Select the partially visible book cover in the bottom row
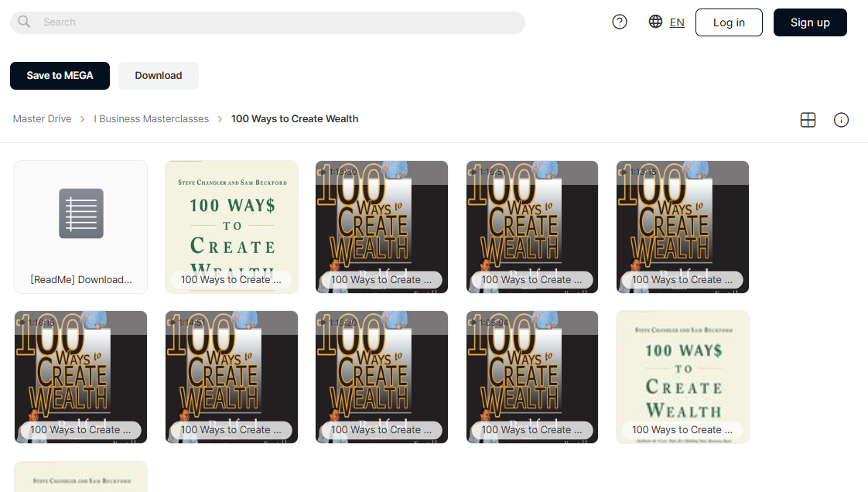Screen dimensions: 868x492 point(80,477)
